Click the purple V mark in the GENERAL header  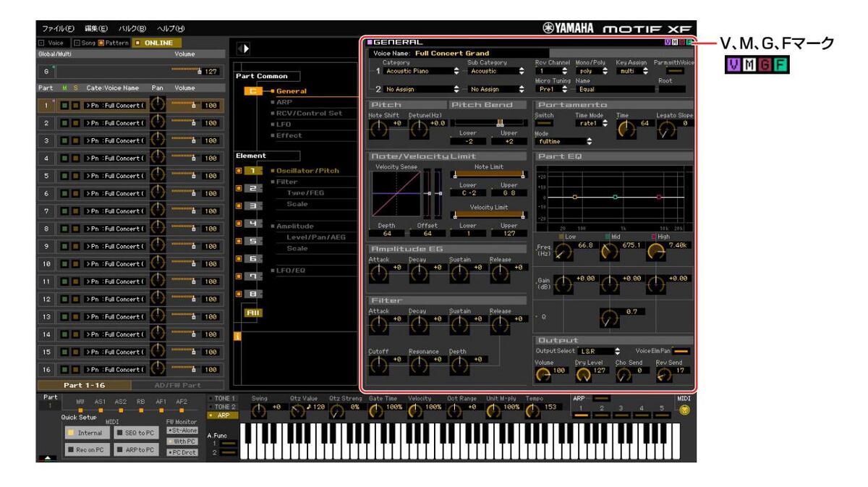click(x=667, y=43)
